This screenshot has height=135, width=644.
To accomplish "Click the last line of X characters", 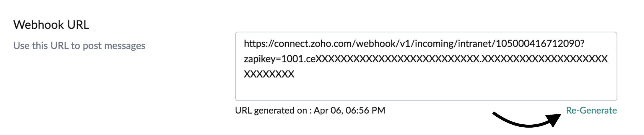I will (x=269, y=74).
